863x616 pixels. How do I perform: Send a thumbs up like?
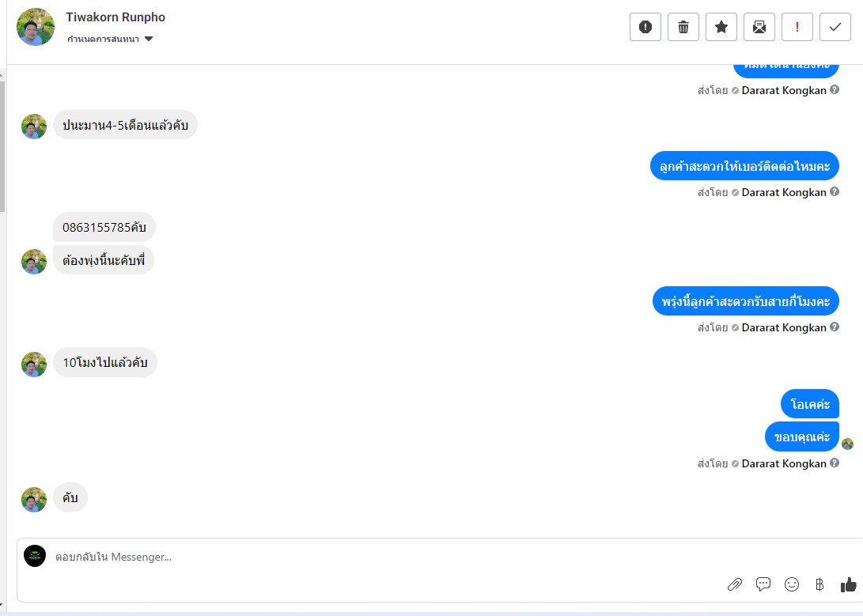849,584
